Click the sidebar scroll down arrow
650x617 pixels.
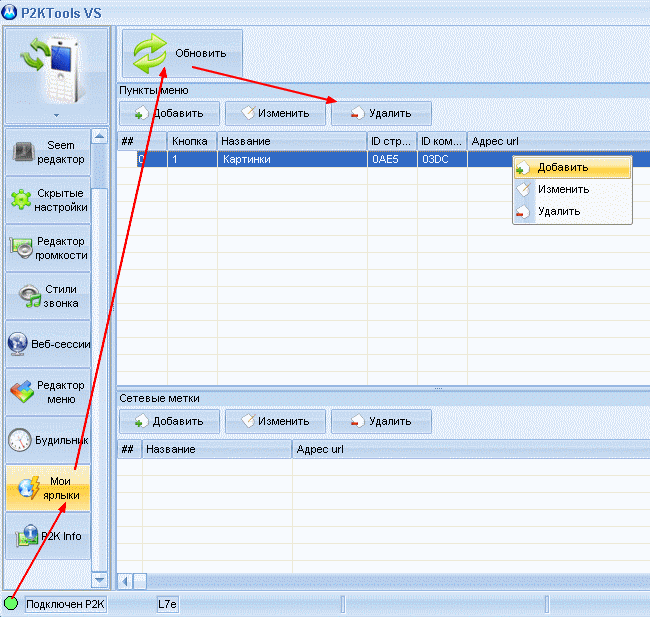(99, 580)
